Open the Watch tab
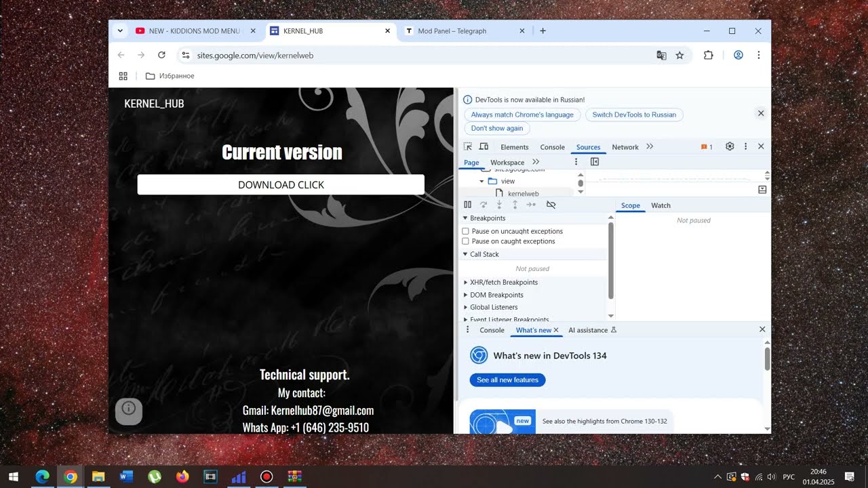The image size is (868, 488). coord(660,205)
